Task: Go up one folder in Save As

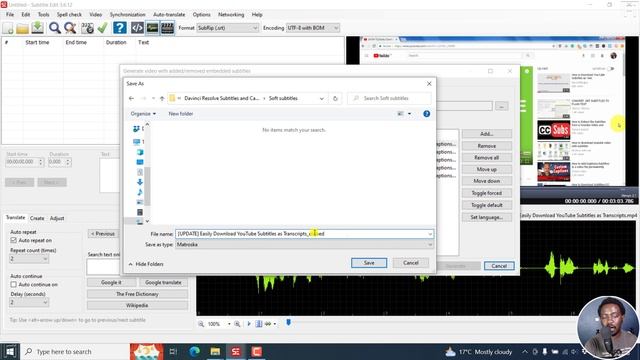Action: pyautogui.click(x=162, y=98)
